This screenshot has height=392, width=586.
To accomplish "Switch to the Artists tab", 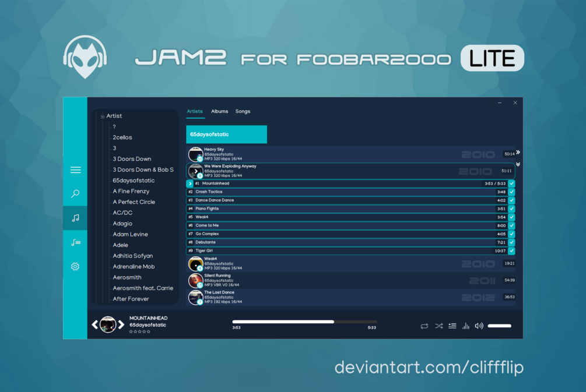I will [195, 111].
